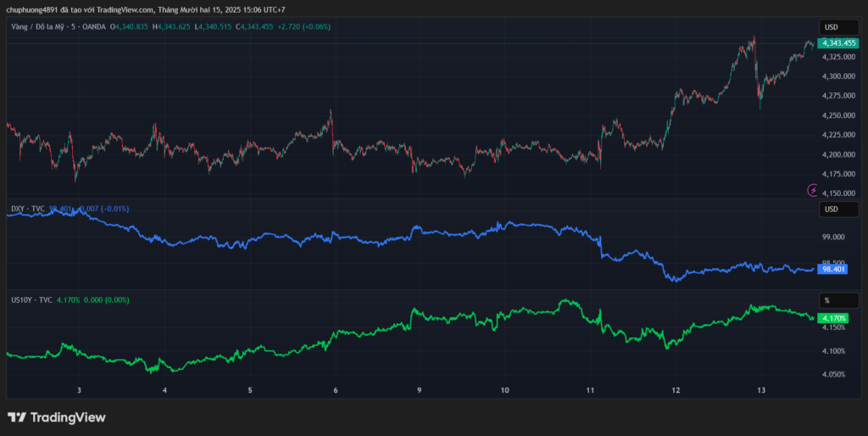Select the US10Y · TVC legend title
The image size is (868, 436).
[x=31, y=300]
